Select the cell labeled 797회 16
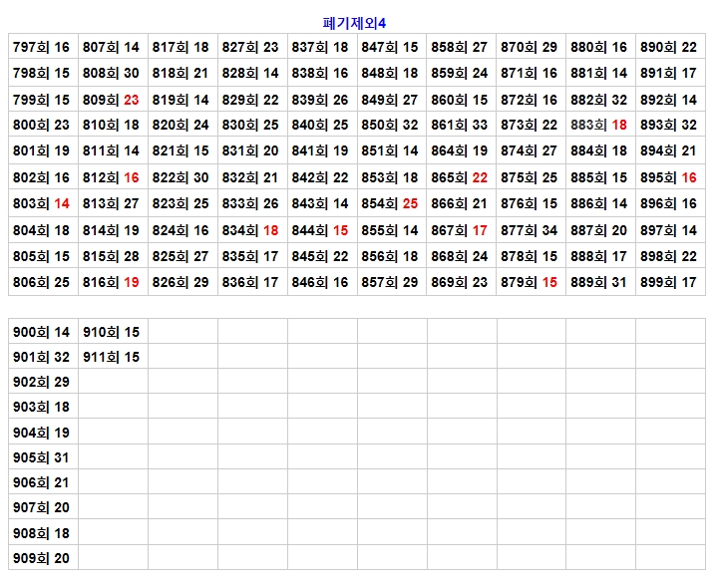Viewport: 726px width, 588px height. pyautogui.click(x=42, y=48)
